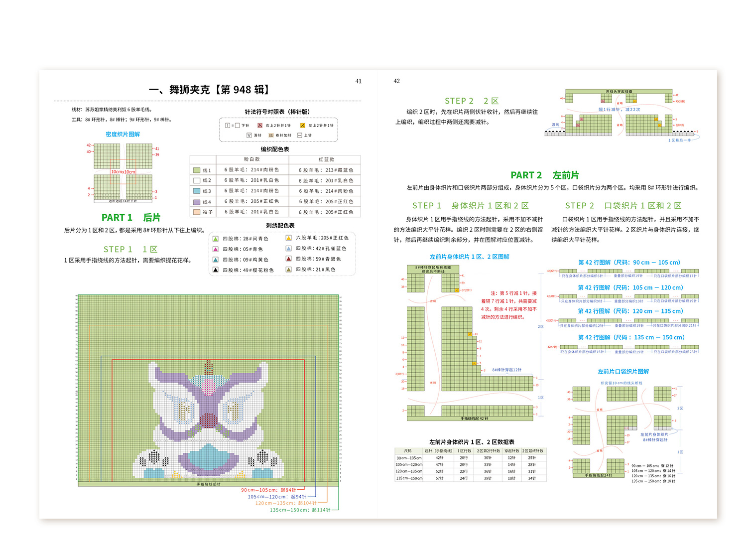Click the 24行 cell in the data table
Image resolution: width=747 pixels, height=560 pixels.
click(x=464, y=478)
